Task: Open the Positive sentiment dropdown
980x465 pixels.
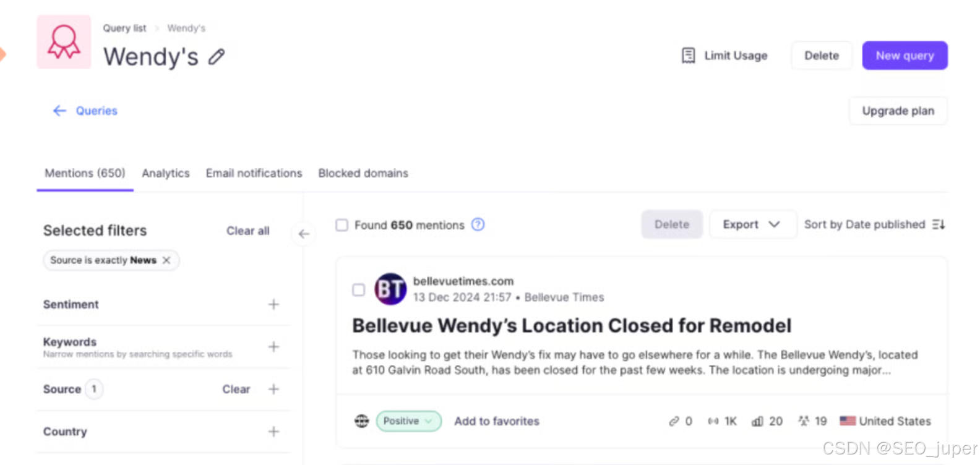Action: coord(408,421)
